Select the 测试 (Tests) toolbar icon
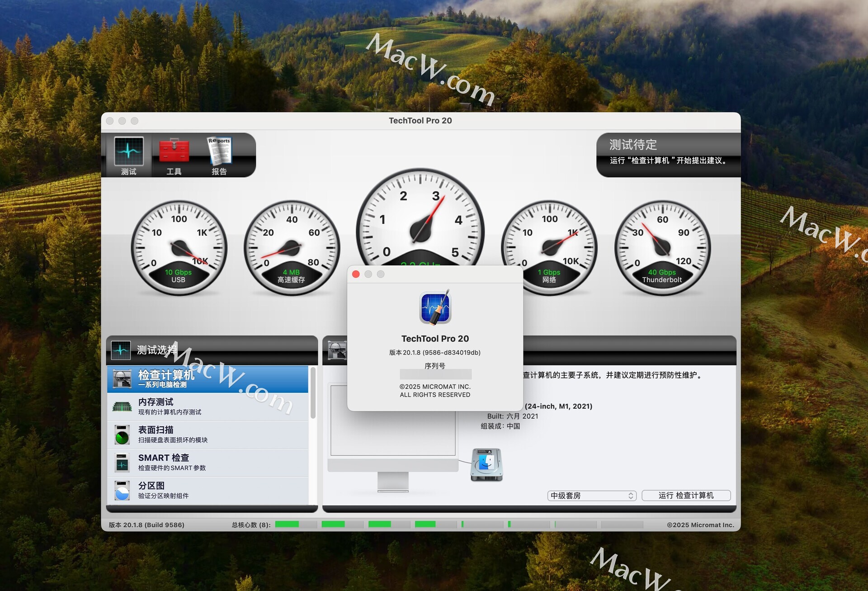 (x=129, y=156)
